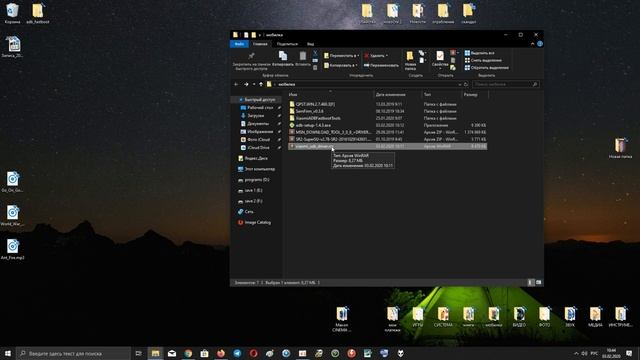
Task: Select the QPST.WIN.2.7.480 folder row
Action: pos(387,104)
